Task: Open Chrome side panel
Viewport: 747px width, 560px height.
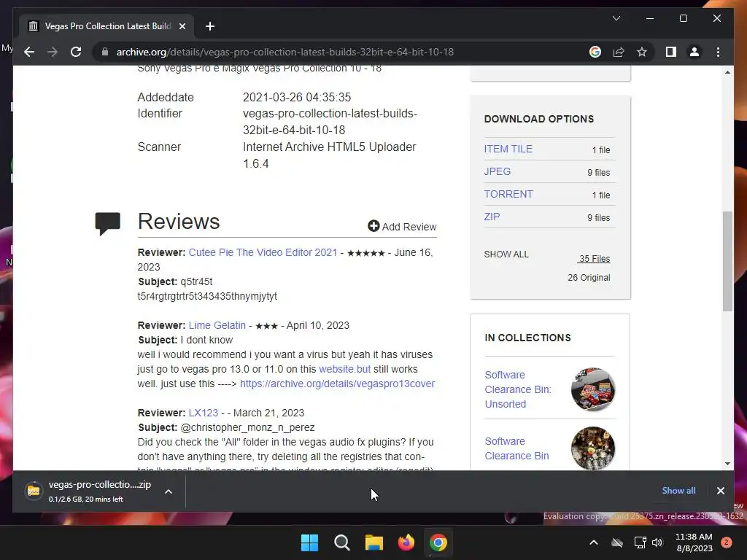Action: point(671,52)
